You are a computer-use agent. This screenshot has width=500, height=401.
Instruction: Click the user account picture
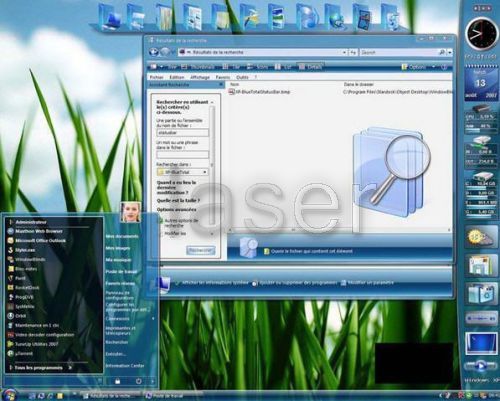[130, 212]
